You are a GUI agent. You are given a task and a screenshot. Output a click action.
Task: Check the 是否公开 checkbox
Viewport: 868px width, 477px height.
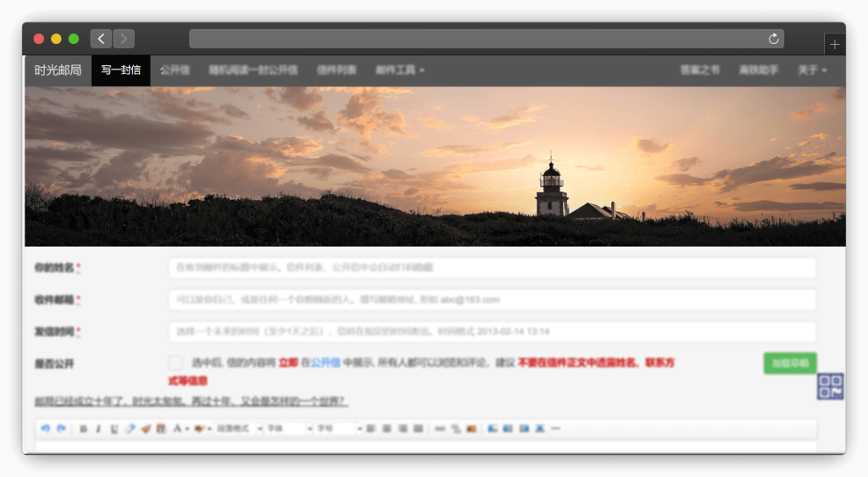tap(175, 363)
